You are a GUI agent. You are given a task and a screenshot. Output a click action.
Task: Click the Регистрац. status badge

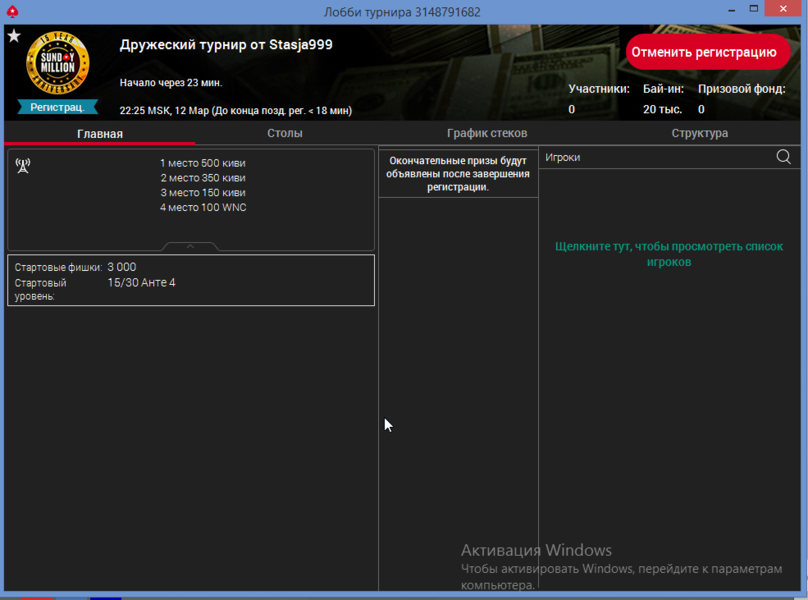click(x=57, y=107)
